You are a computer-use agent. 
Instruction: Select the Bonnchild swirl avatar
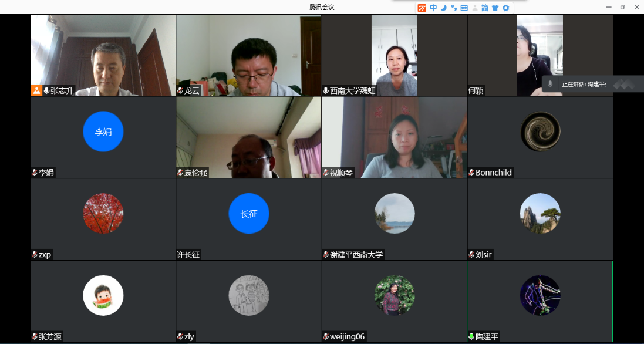[540, 131]
